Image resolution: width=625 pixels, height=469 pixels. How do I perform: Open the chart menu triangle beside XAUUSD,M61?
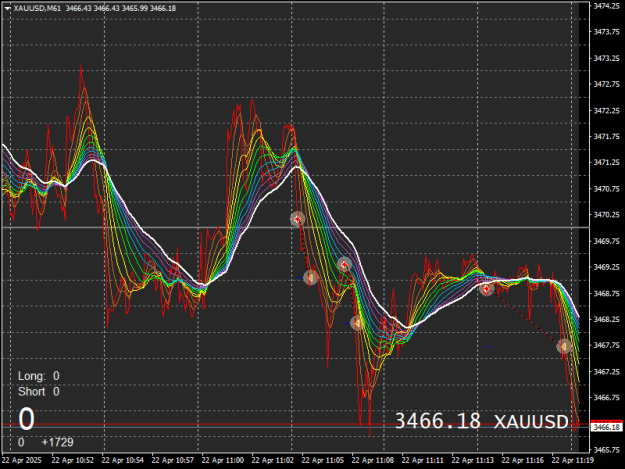pyautogui.click(x=7, y=8)
